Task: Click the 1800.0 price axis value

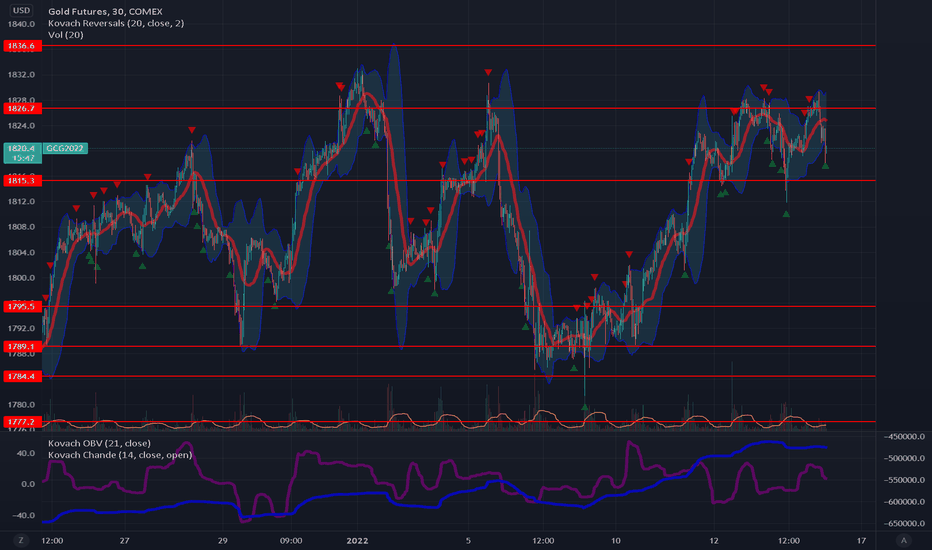Action: point(21,278)
